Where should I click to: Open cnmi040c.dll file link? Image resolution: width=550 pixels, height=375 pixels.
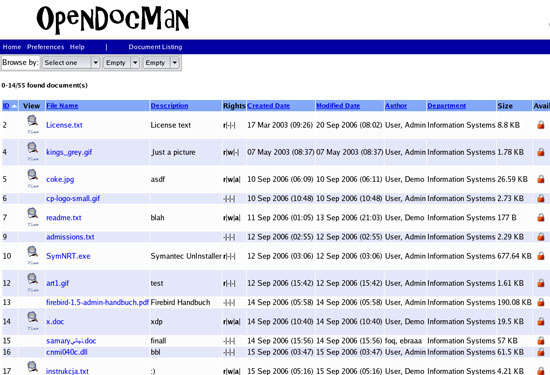pos(67,352)
